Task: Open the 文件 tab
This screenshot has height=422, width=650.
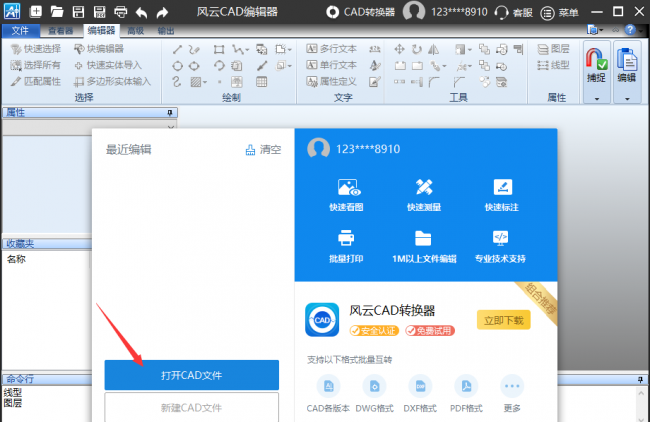Action: [x=20, y=31]
